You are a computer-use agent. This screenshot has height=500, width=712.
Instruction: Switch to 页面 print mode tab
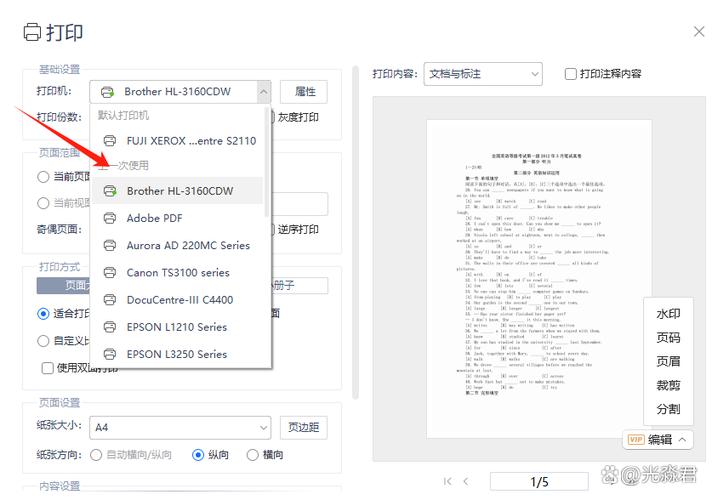[x=64, y=285]
